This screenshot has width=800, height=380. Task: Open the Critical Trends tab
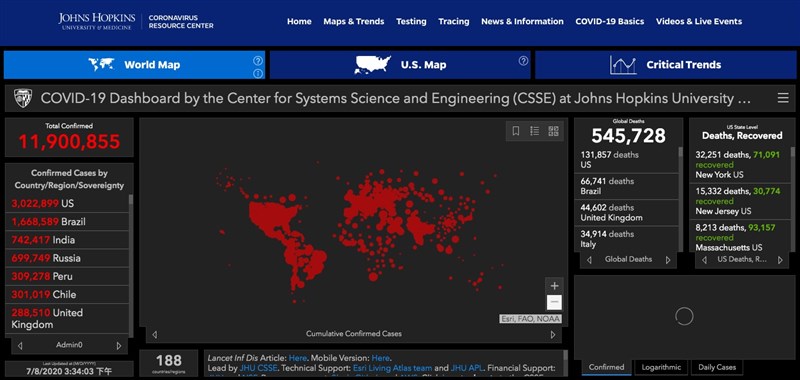click(665, 65)
